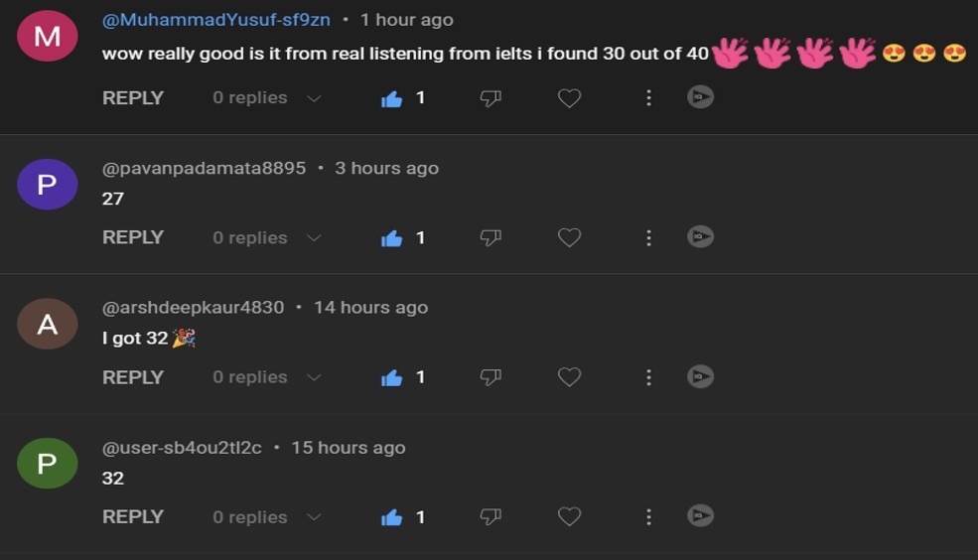
Task: Click the round badge icon on user-sb4ou2tl2c's comment
Action: (700, 516)
